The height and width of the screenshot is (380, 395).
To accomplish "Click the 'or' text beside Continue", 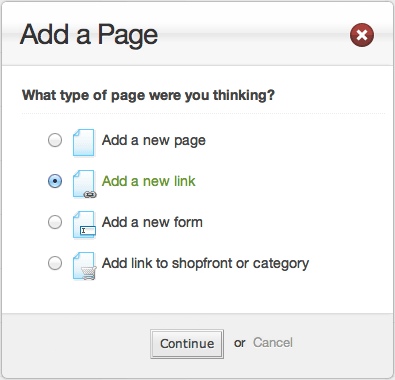I will click(240, 343).
